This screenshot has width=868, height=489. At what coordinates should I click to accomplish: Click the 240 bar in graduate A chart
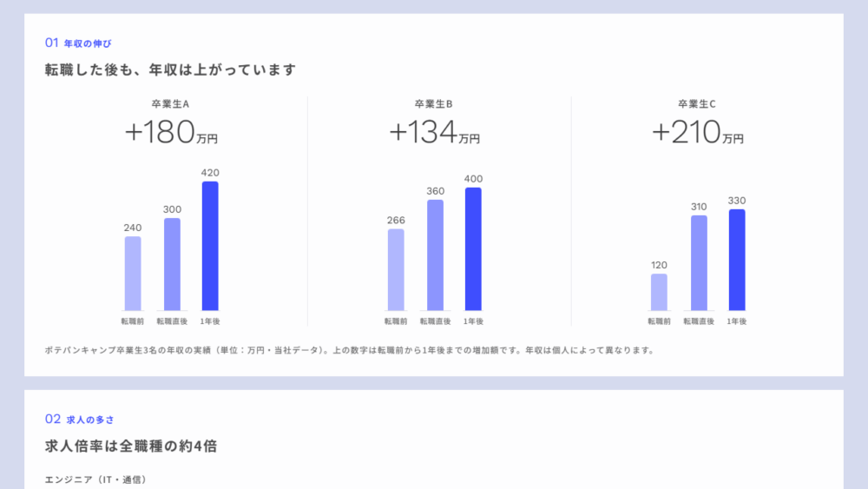click(133, 274)
